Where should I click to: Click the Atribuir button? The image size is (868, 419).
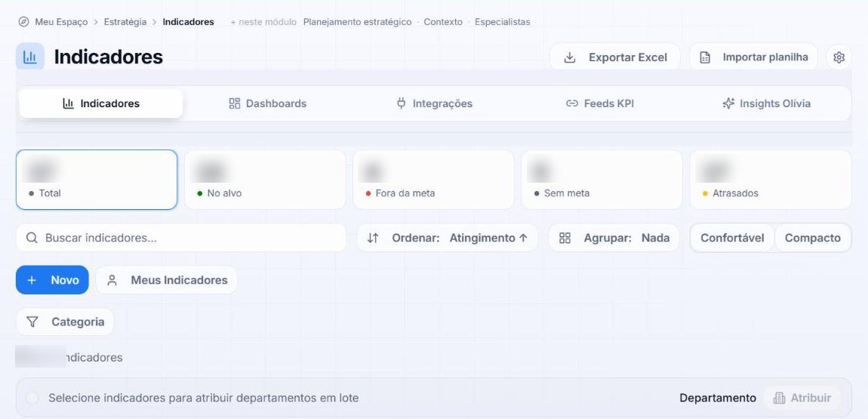[802, 398]
